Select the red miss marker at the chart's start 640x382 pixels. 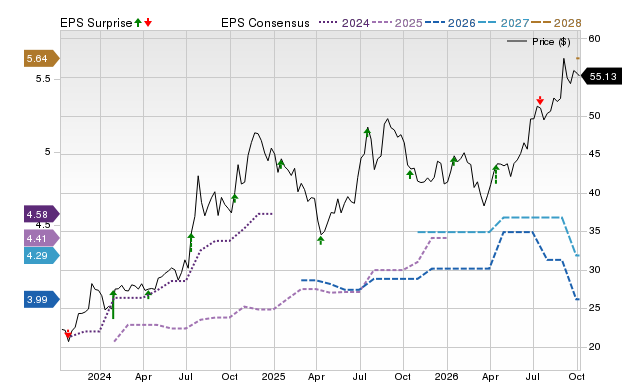tap(68, 335)
